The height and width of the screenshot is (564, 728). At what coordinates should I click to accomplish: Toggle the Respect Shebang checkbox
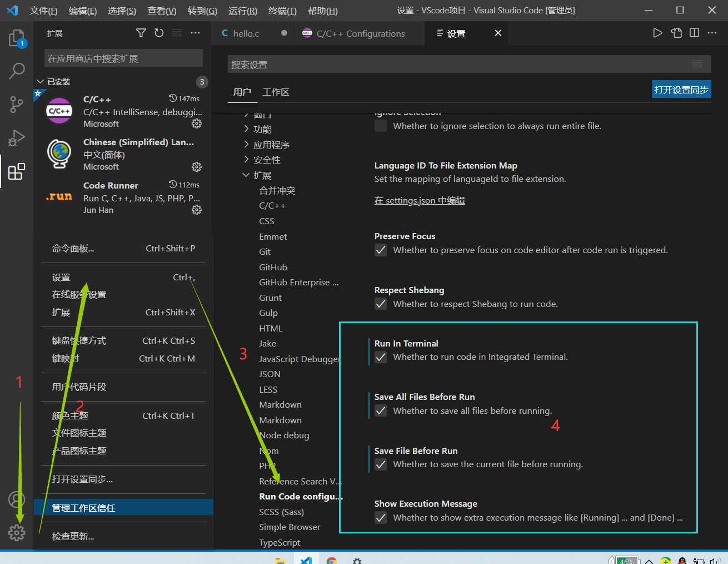[381, 304]
